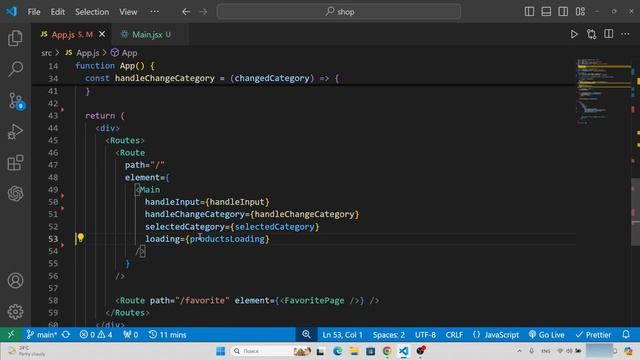Click the zoom magnifier in status bar
This screenshot has height=360, width=640.
coord(306,335)
